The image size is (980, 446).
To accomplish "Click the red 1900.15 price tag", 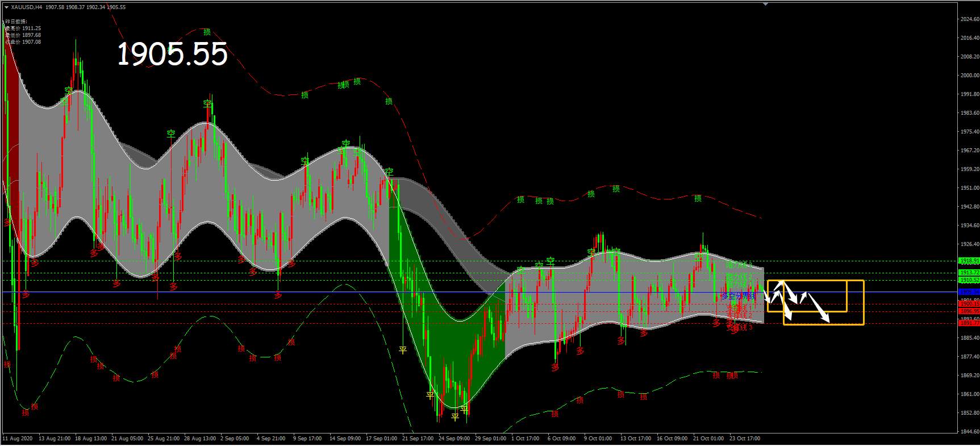I will point(969,304).
